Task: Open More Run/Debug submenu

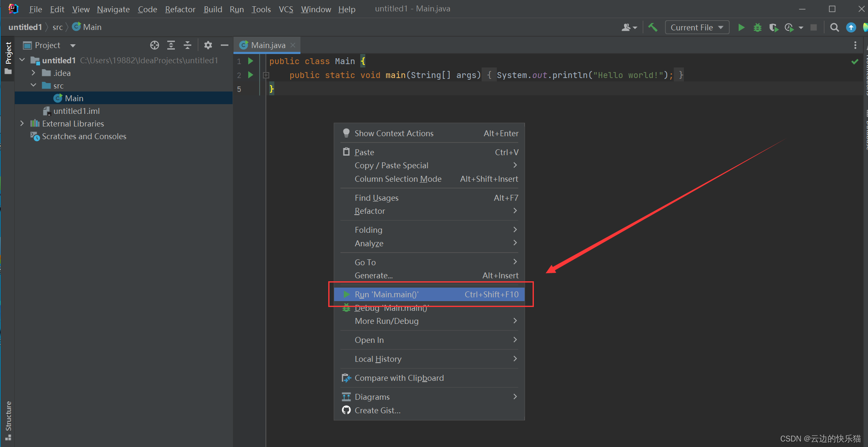Action: click(x=429, y=321)
